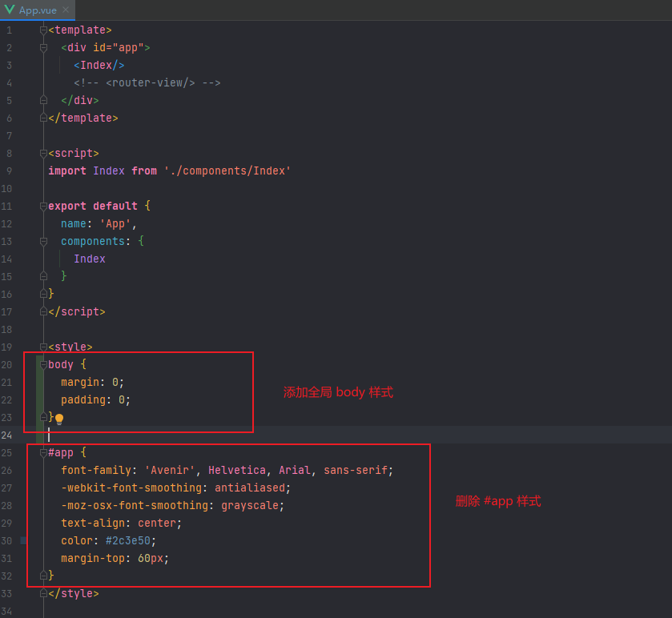Click the import keyword on line 9
The height and width of the screenshot is (618, 672).
click(x=67, y=171)
